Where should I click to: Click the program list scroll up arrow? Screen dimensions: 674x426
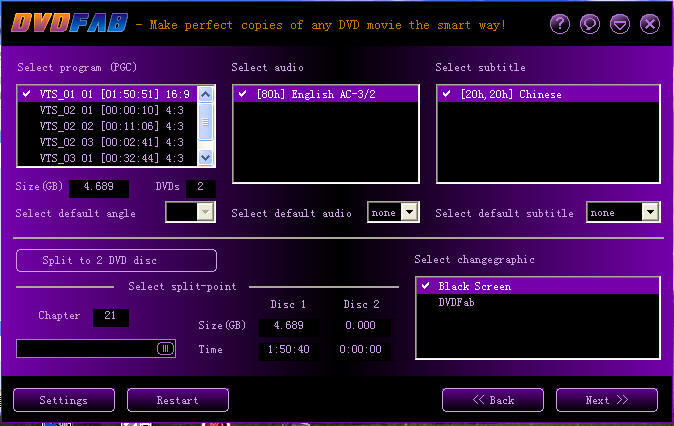pyautogui.click(x=205, y=94)
